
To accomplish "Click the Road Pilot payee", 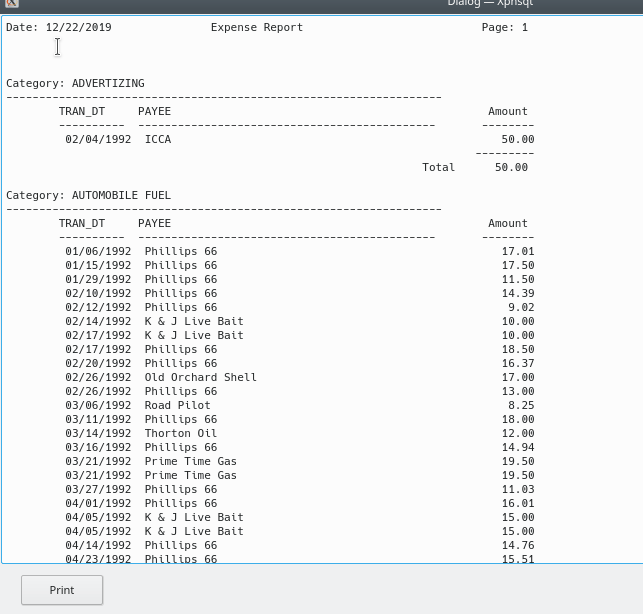I will (x=178, y=405).
